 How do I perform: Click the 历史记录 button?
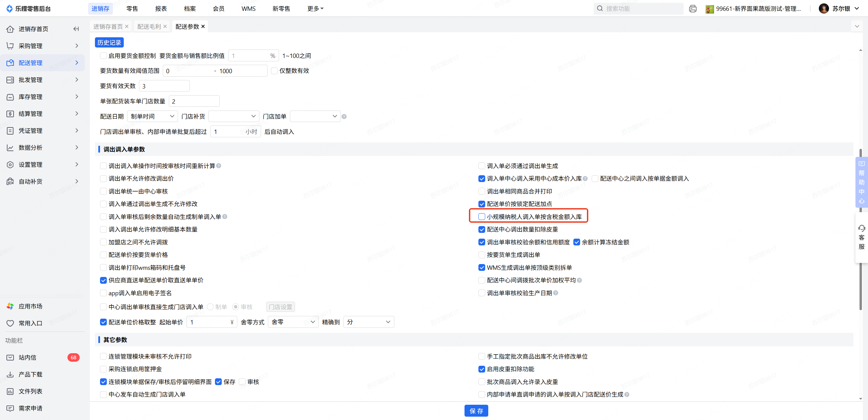[109, 42]
